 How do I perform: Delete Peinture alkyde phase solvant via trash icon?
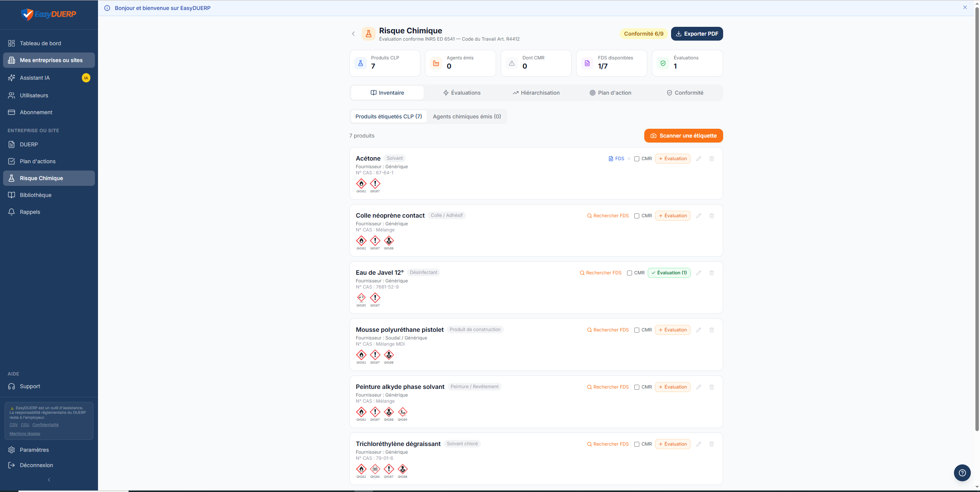tap(712, 387)
